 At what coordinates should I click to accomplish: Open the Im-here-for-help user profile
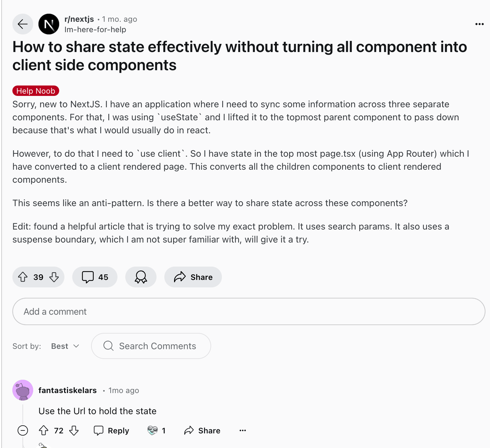pos(95,30)
